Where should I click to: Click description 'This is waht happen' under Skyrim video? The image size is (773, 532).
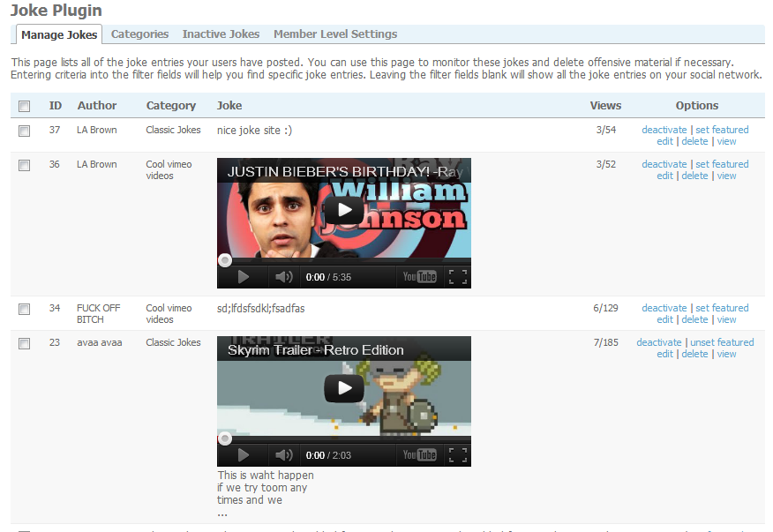(x=266, y=476)
